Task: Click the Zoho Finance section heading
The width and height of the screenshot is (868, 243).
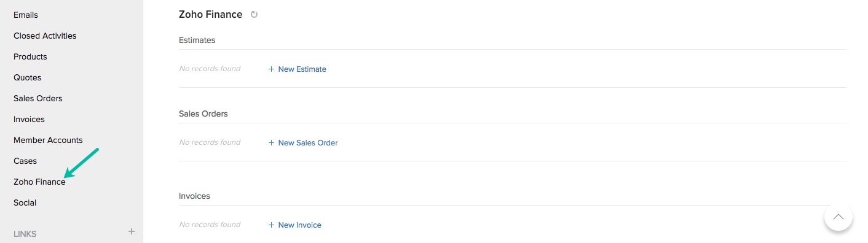Action: pyautogui.click(x=210, y=14)
